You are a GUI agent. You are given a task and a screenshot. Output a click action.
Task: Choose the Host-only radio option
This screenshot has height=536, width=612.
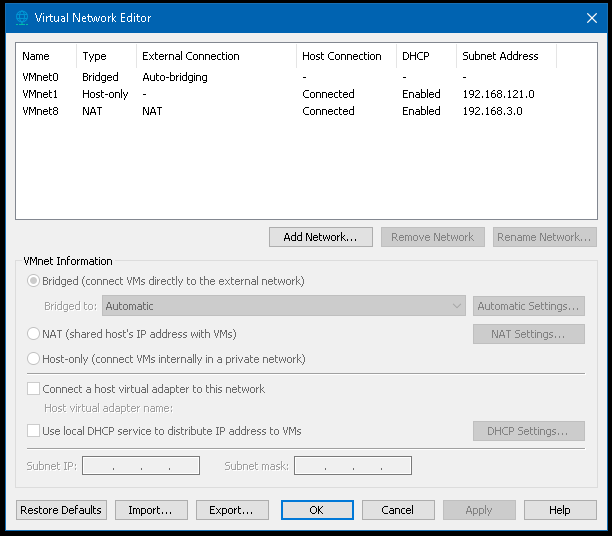(34, 359)
